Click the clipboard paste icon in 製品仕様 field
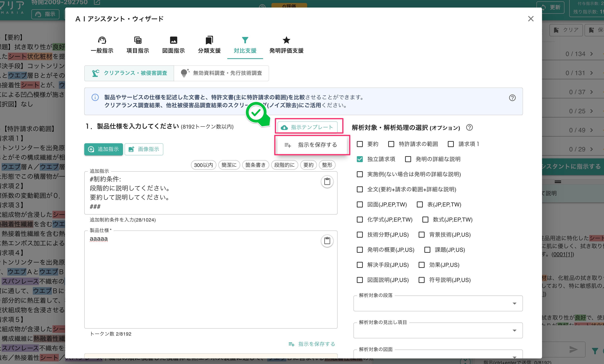This screenshot has height=364, width=604. (x=327, y=241)
